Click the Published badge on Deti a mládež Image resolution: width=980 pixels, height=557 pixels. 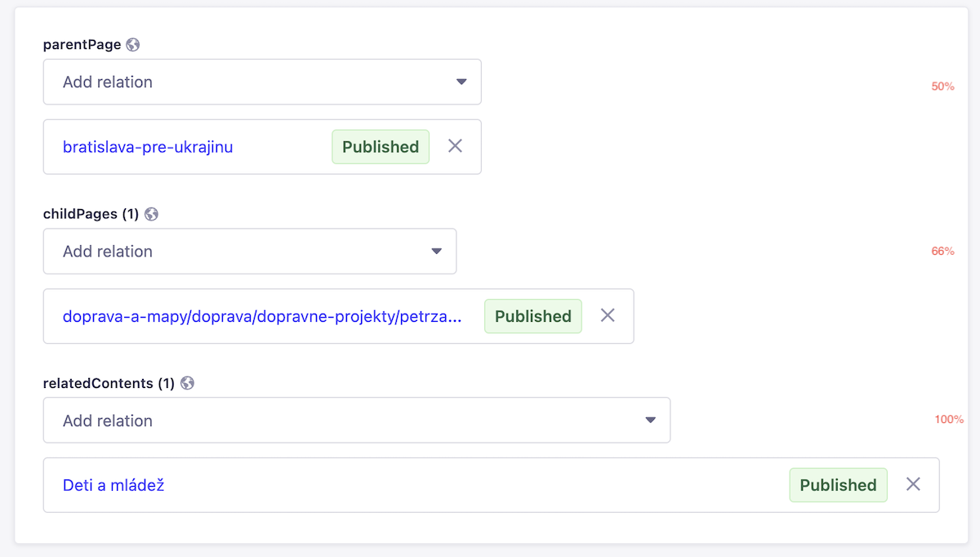pos(838,484)
